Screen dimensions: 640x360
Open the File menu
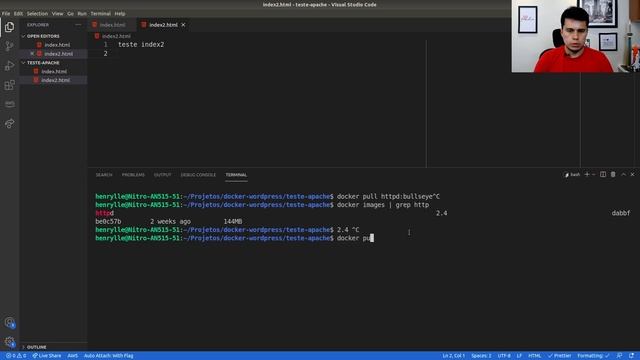click(x=6, y=13)
